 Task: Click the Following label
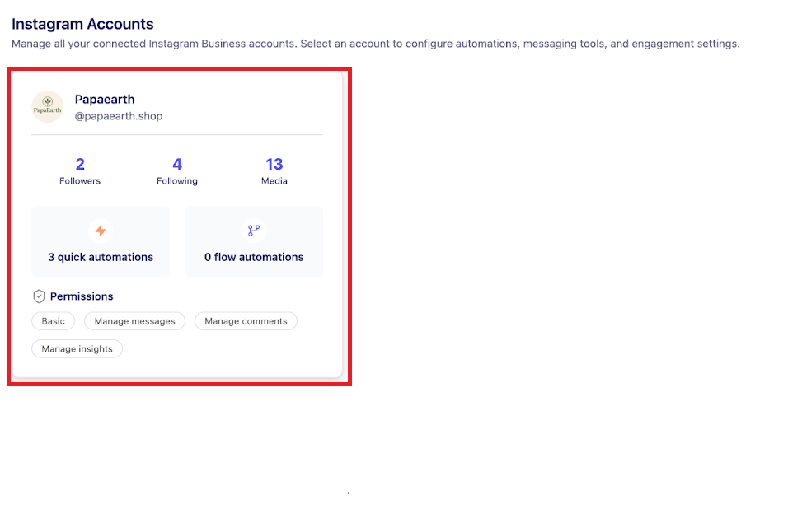(x=177, y=181)
